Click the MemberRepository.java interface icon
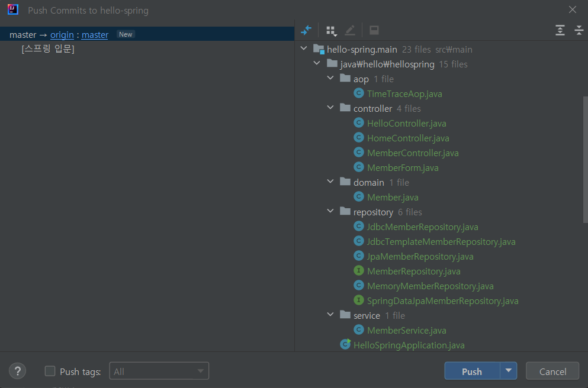 [x=358, y=271]
